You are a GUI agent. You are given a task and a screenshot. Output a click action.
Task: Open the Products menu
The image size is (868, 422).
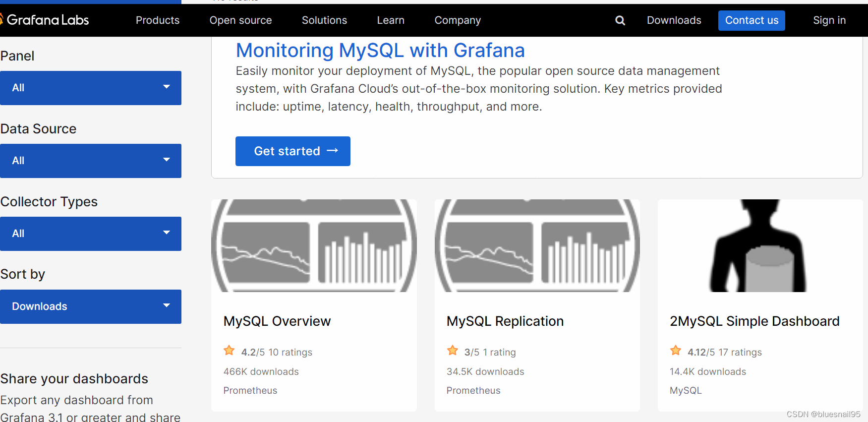tap(158, 20)
